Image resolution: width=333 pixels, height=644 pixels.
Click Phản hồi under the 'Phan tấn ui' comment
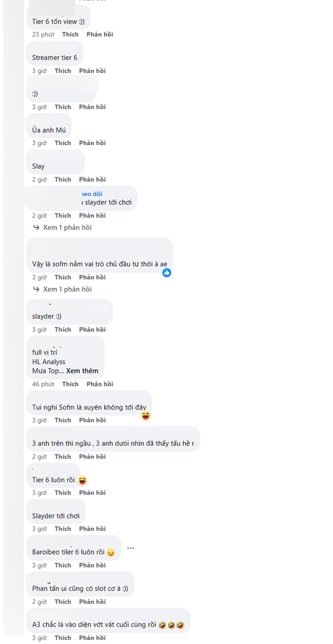(x=93, y=602)
